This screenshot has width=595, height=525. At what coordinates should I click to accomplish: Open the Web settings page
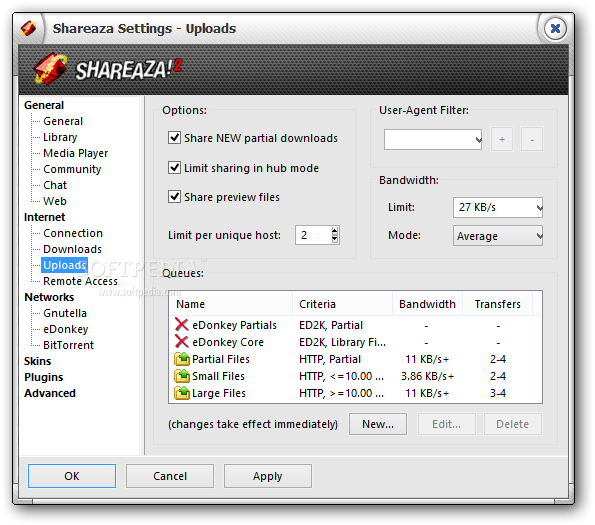pos(55,201)
